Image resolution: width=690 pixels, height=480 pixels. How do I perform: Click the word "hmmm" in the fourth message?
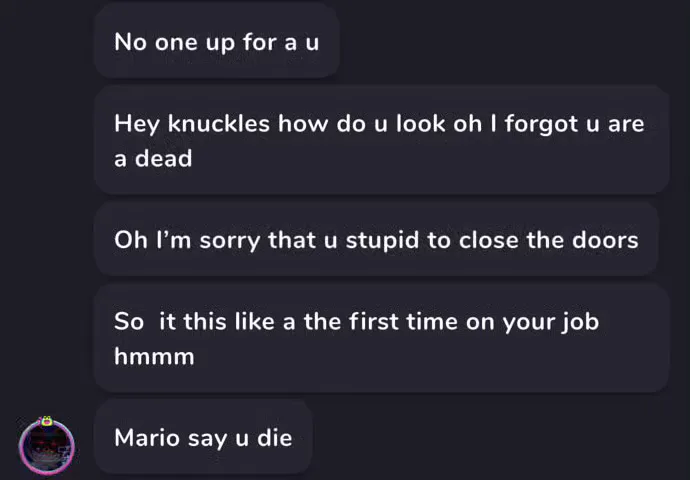point(154,356)
